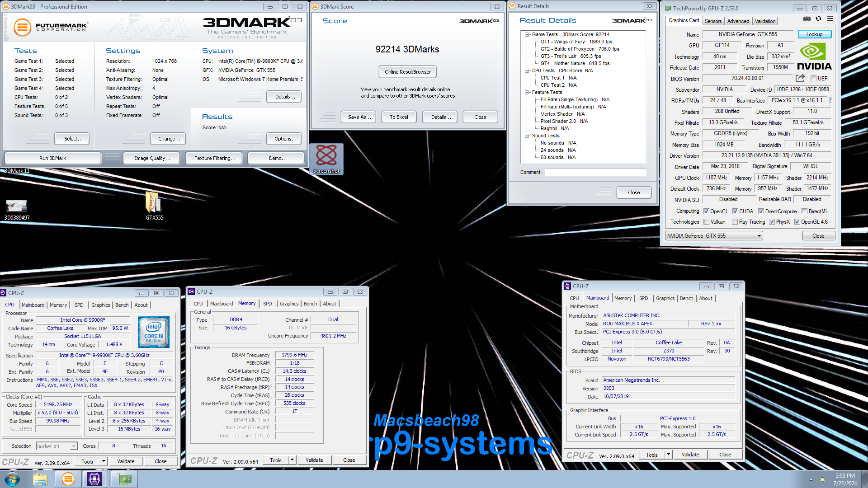This screenshot has width=868, height=488.
Task: Select the GT1 - Wings of Fury result row
Action: (x=576, y=42)
